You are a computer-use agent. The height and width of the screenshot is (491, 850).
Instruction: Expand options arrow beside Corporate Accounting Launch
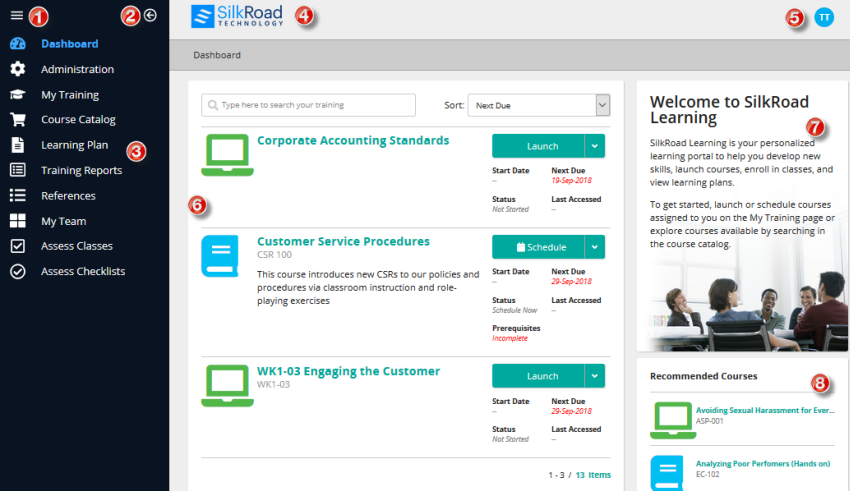(595, 146)
